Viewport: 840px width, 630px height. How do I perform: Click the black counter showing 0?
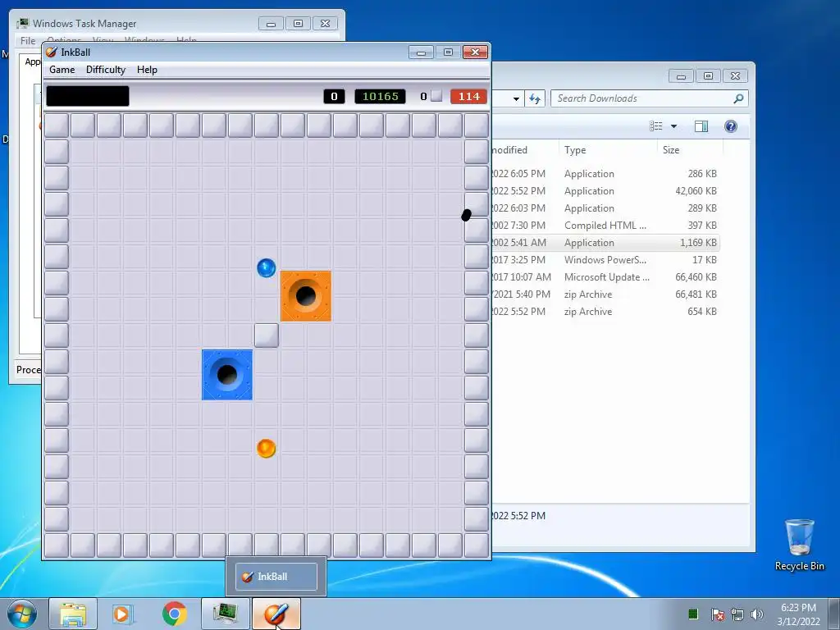pyautogui.click(x=334, y=97)
